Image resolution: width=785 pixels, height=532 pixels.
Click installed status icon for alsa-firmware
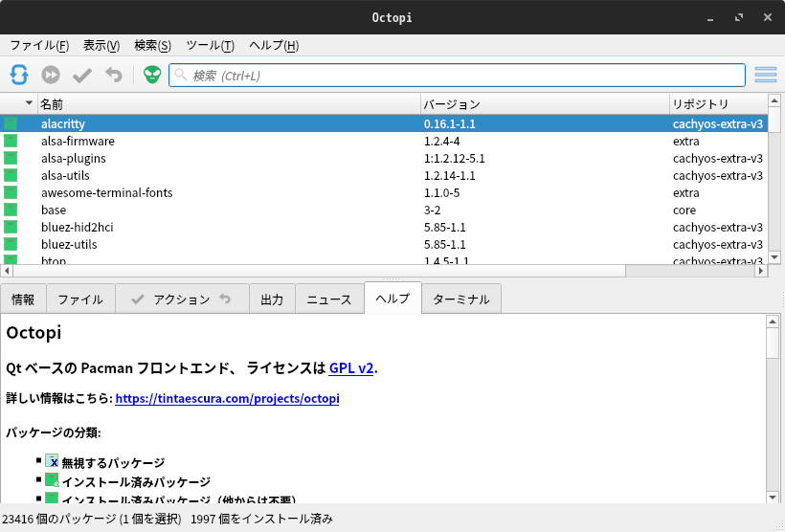click(11, 141)
